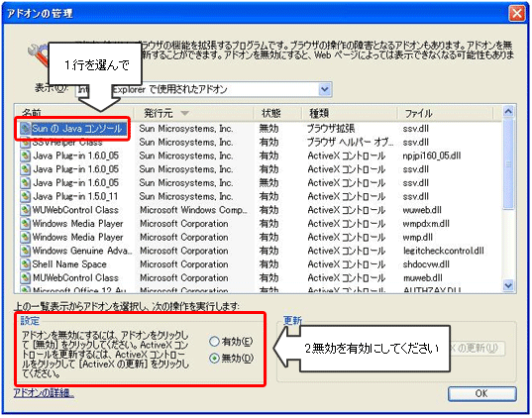This screenshot has width=532, height=418.
Task: Sort by the ファイル column header
Action: 445,113
